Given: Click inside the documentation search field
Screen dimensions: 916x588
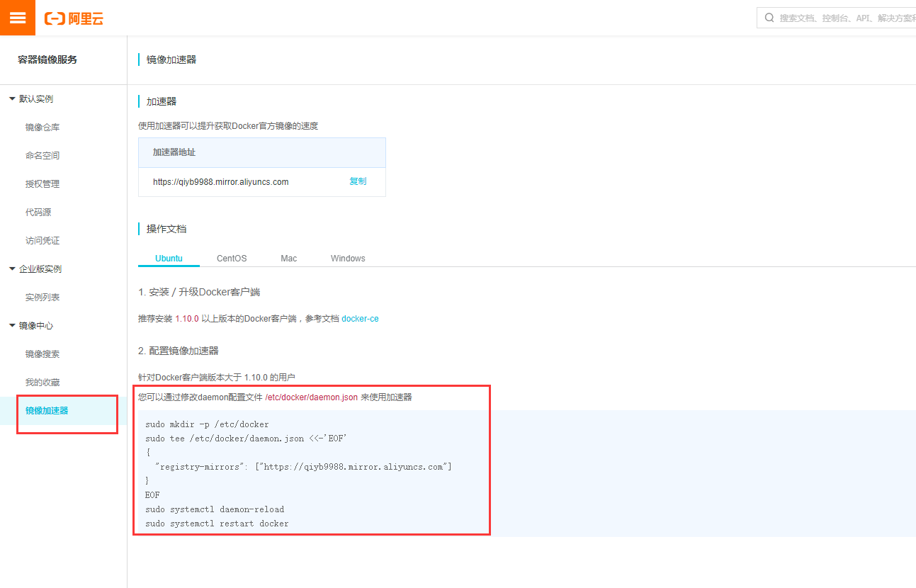Looking at the screenshot, I should click(836, 18).
